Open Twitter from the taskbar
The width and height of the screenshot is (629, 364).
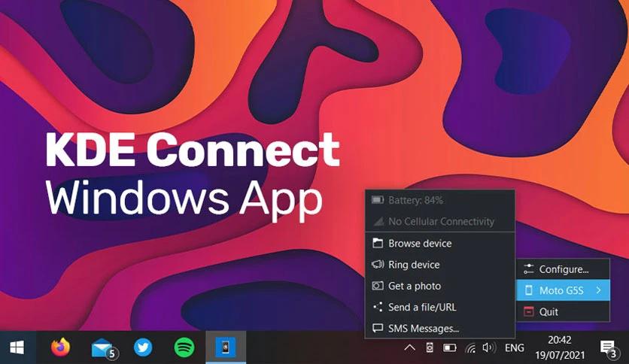[143, 347]
